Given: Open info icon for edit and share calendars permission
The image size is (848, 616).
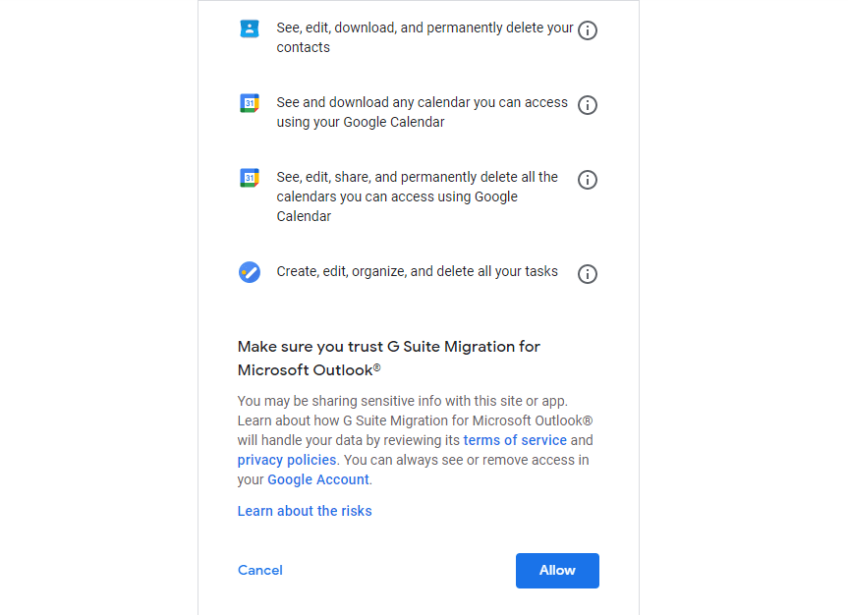Looking at the screenshot, I should pos(588,179).
